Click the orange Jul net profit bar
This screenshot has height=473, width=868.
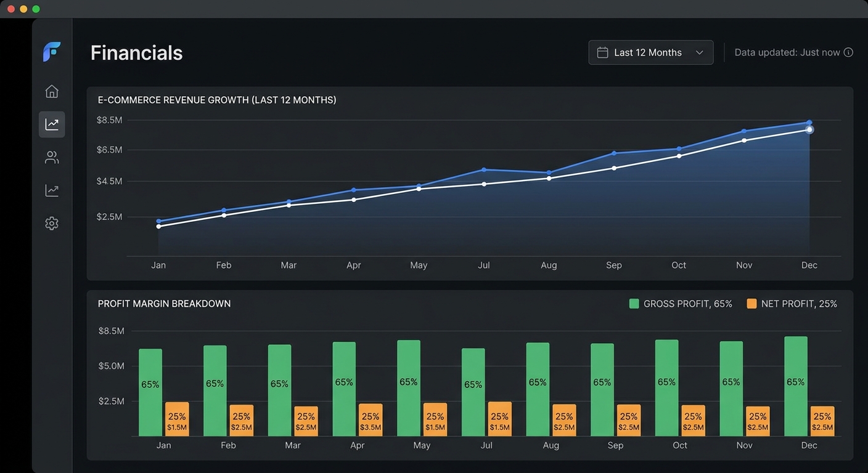tap(500, 419)
